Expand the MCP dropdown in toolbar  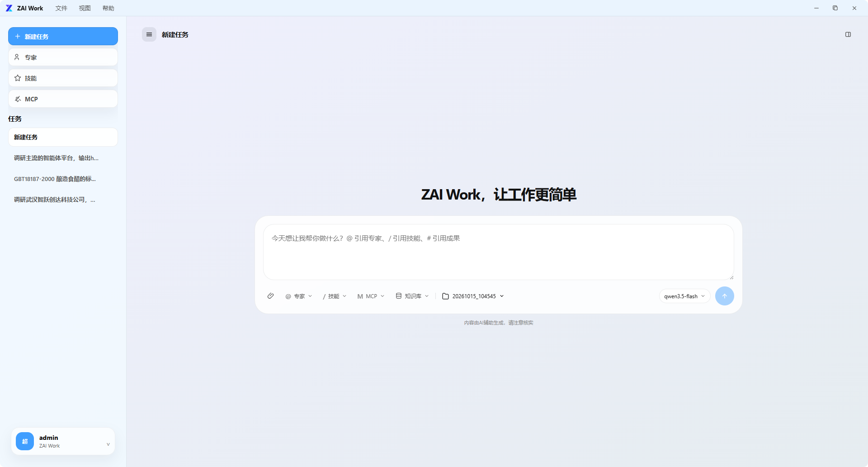pyautogui.click(x=371, y=296)
